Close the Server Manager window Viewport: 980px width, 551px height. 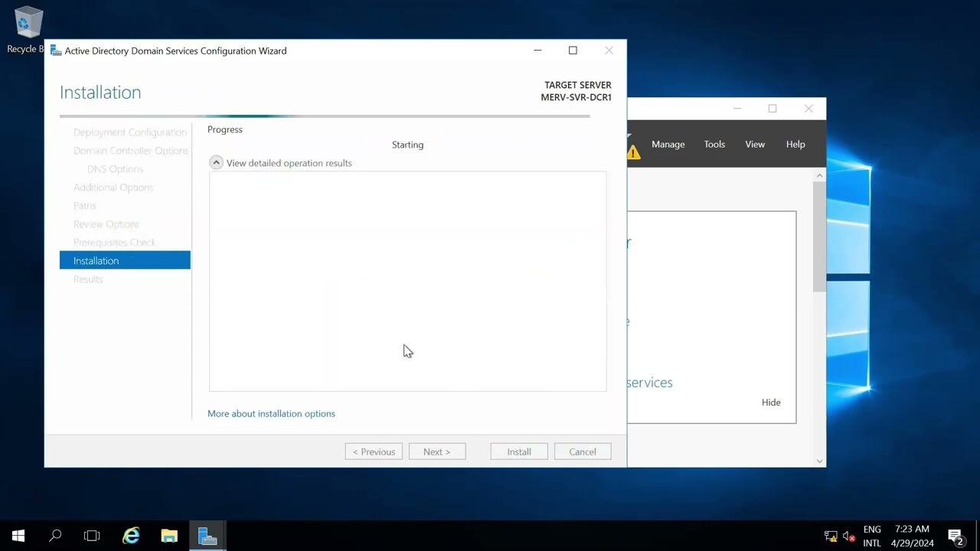(808, 109)
